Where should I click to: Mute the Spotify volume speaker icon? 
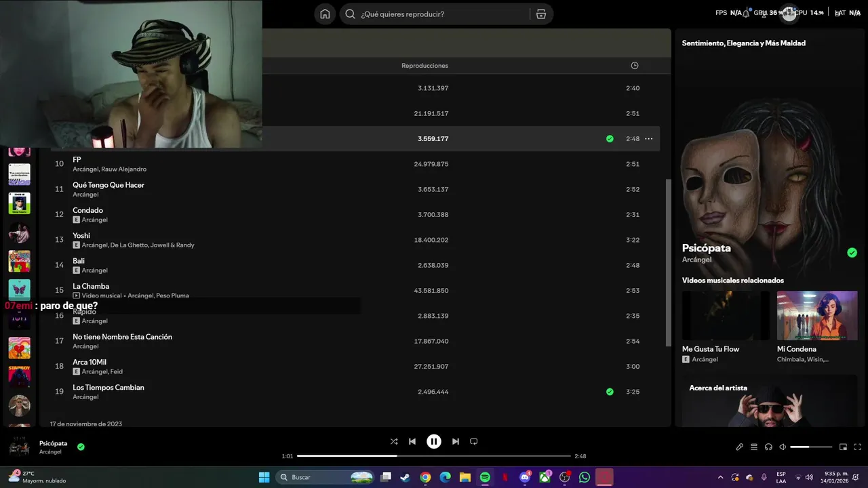pyautogui.click(x=783, y=447)
